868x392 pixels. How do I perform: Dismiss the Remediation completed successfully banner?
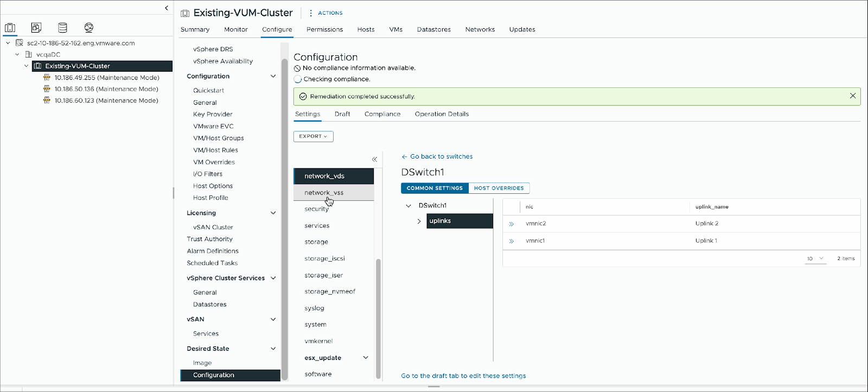pyautogui.click(x=853, y=96)
